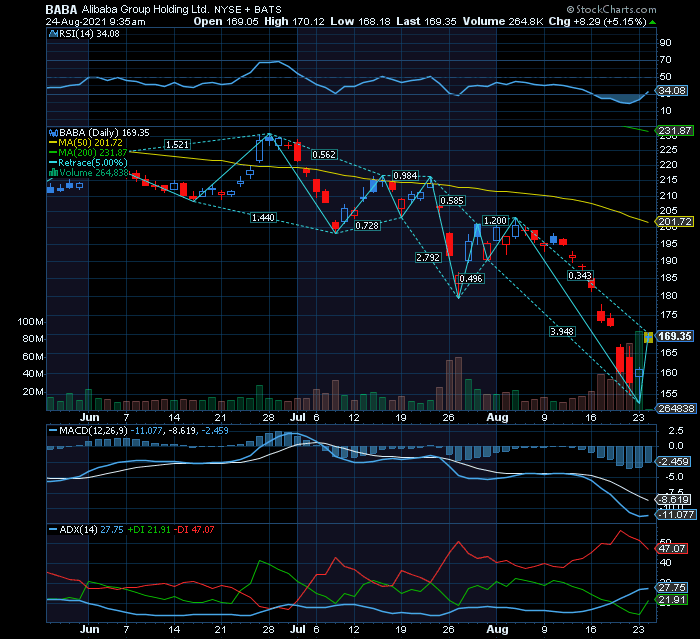
Task: Click the -8.619 MACD signal tag
Action: [x=674, y=500]
